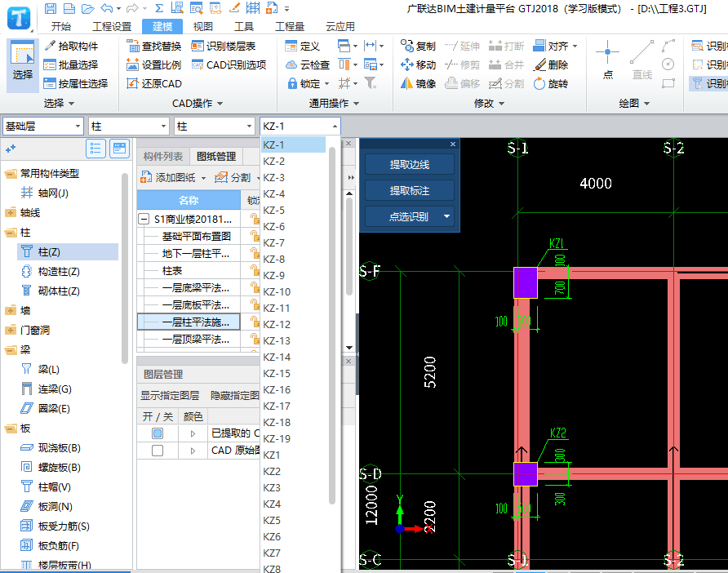The height and width of the screenshot is (573, 728).
Task: Toggle CAD 原始图层 layer checkbox
Action: point(158,451)
